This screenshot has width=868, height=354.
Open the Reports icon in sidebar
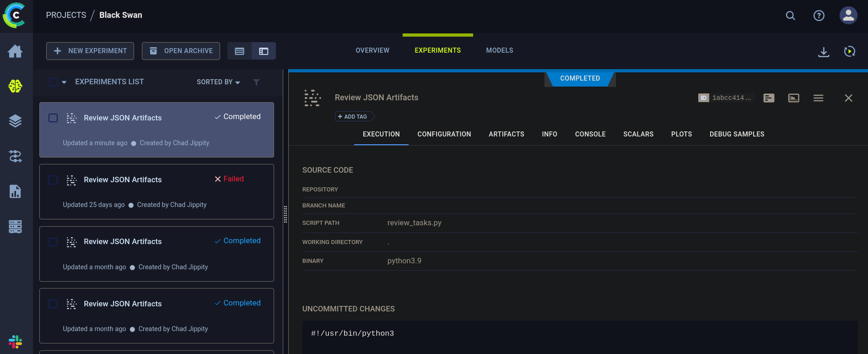coord(15,191)
